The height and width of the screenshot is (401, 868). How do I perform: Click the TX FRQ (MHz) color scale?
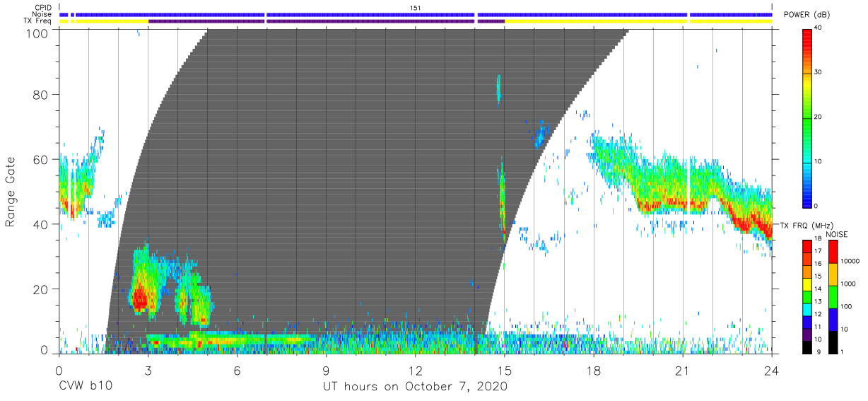[807, 296]
